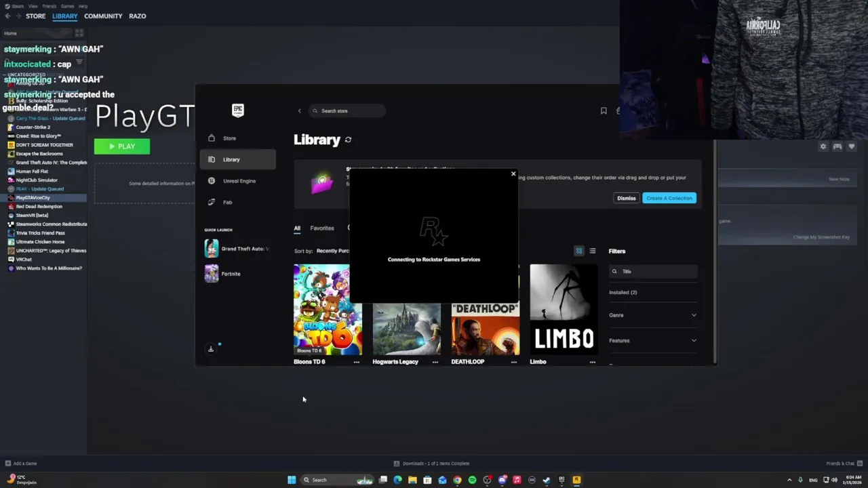Image resolution: width=868 pixels, height=488 pixels.
Task: Click Steam back navigation arrow
Action: point(7,16)
